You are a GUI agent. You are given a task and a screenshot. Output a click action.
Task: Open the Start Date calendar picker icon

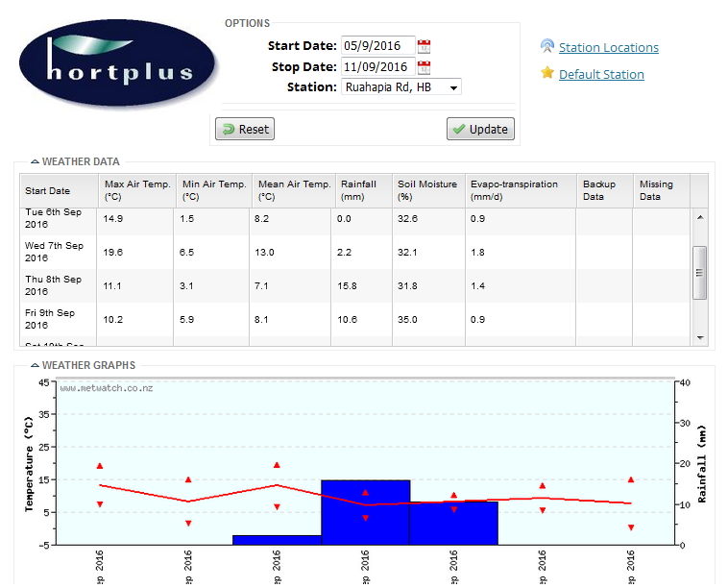tap(424, 46)
